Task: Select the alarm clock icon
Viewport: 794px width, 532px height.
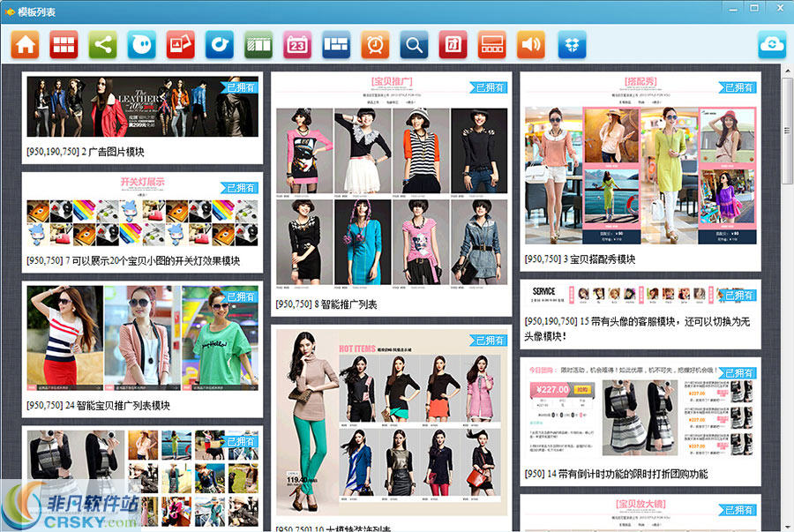Action: click(x=374, y=44)
